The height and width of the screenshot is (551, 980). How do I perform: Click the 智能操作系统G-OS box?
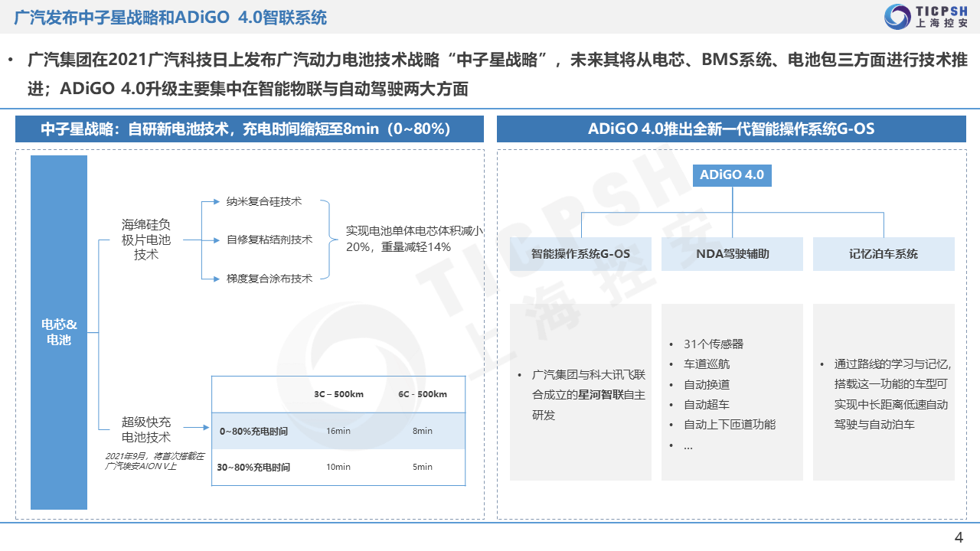click(x=580, y=254)
